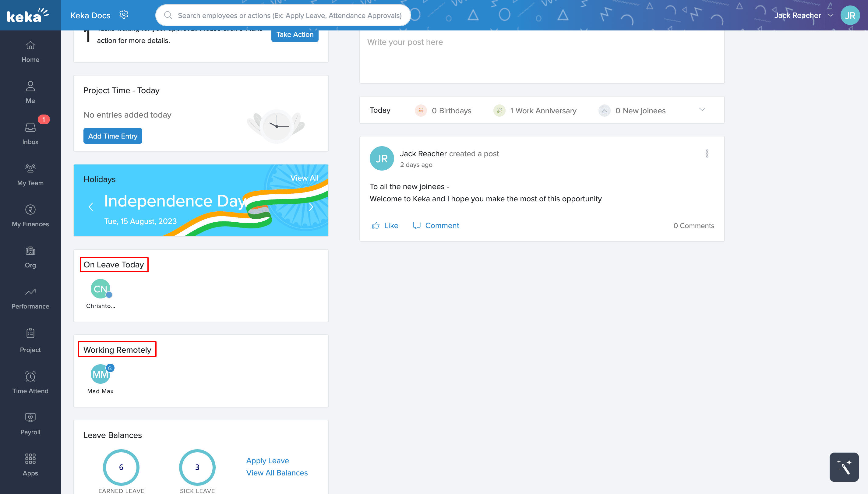The image size is (868, 494).
Task: Select the Org sidebar icon
Action: point(30,256)
